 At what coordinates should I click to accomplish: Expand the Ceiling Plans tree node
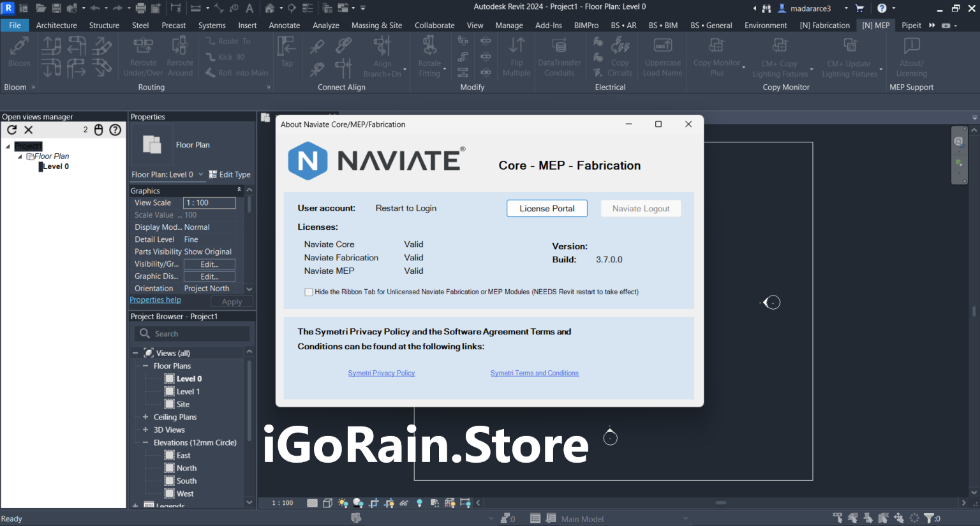(145, 417)
